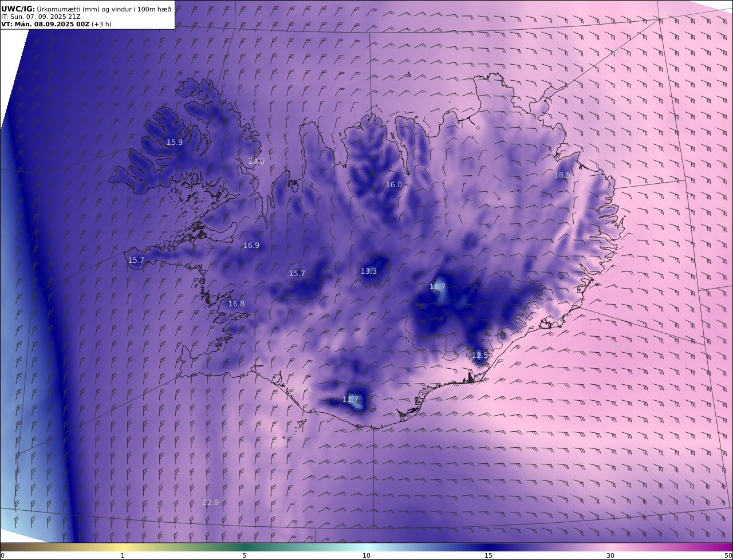Click the pale yellow colorbar segment above 1
The height and width of the screenshot is (560, 733).
pyautogui.click(x=123, y=547)
